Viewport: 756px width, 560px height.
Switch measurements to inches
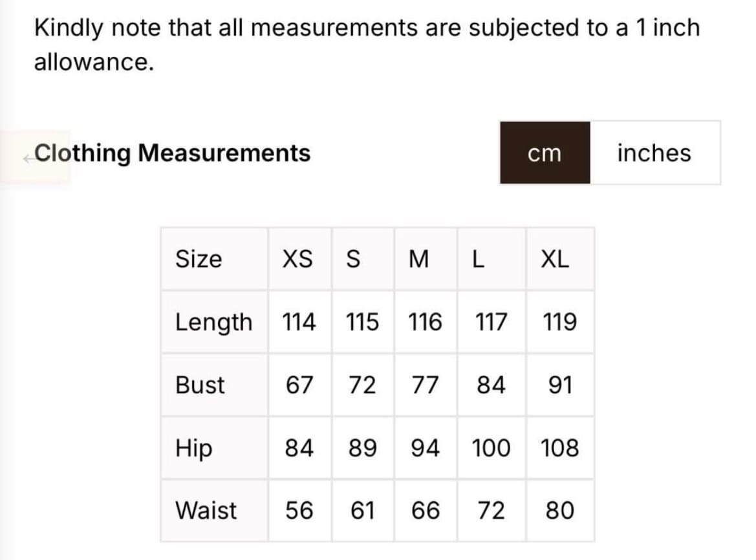(x=654, y=153)
